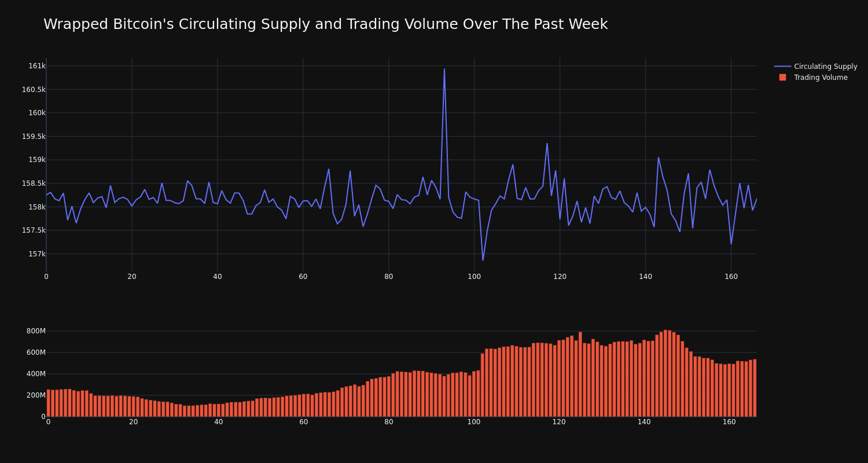Screen dimensions: 868x463
Task: Toggle the Circulating Supply legend entry
Action: click(815, 67)
